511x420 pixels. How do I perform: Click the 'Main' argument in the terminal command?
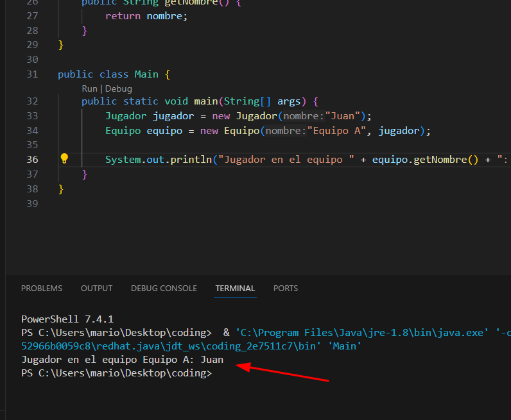click(x=345, y=346)
